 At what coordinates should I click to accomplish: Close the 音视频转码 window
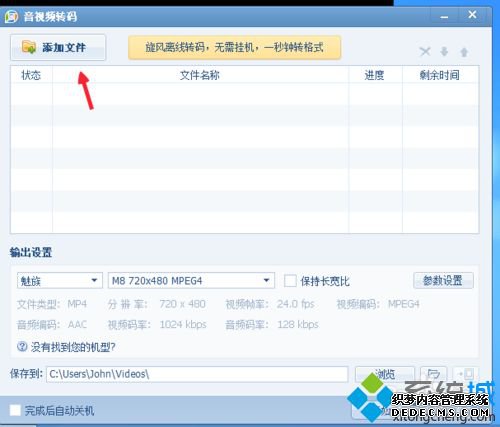(472, 15)
